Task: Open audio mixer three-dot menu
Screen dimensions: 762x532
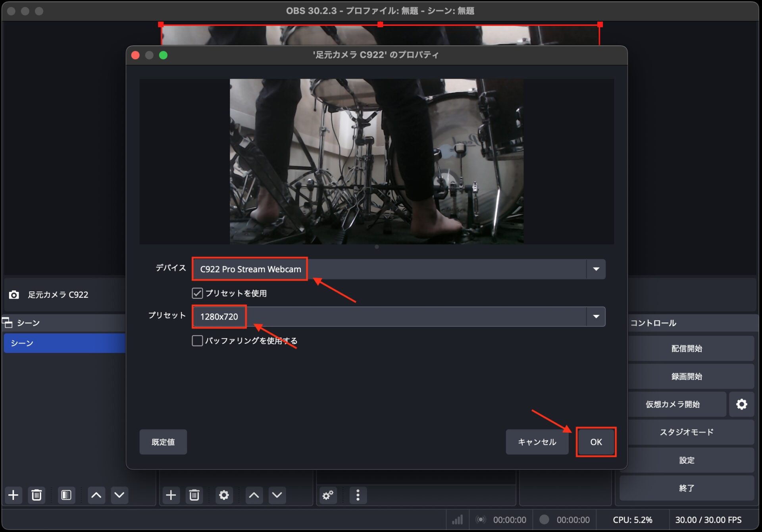Action: point(358,495)
